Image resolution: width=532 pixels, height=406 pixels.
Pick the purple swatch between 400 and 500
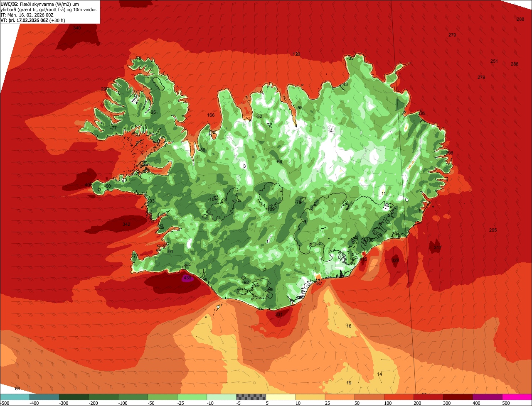click(x=488, y=397)
